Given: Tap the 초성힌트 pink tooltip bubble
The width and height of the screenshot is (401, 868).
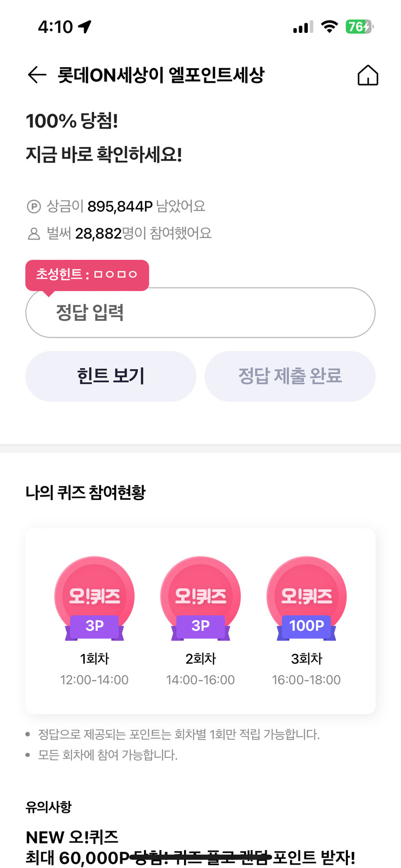Looking at the screenshot, I should click(87, 275).
